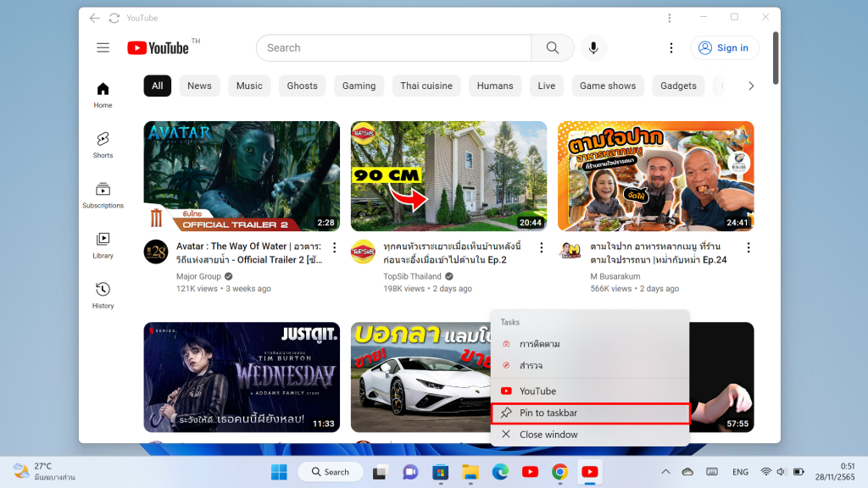Go back using window back arrow

pos(95,19)
